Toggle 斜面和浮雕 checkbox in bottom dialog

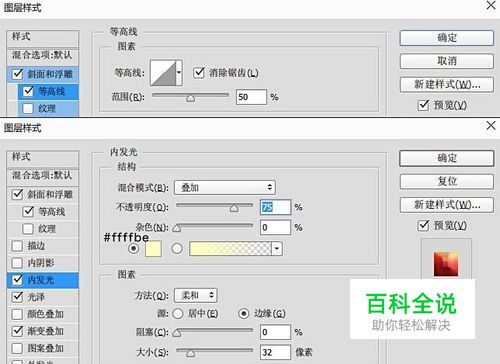pos(17,194)
